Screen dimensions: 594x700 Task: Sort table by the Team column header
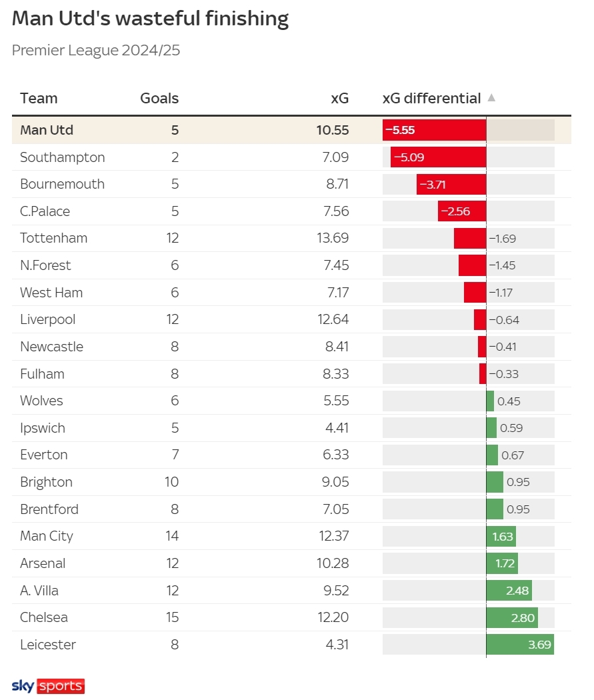pos(39,98)
